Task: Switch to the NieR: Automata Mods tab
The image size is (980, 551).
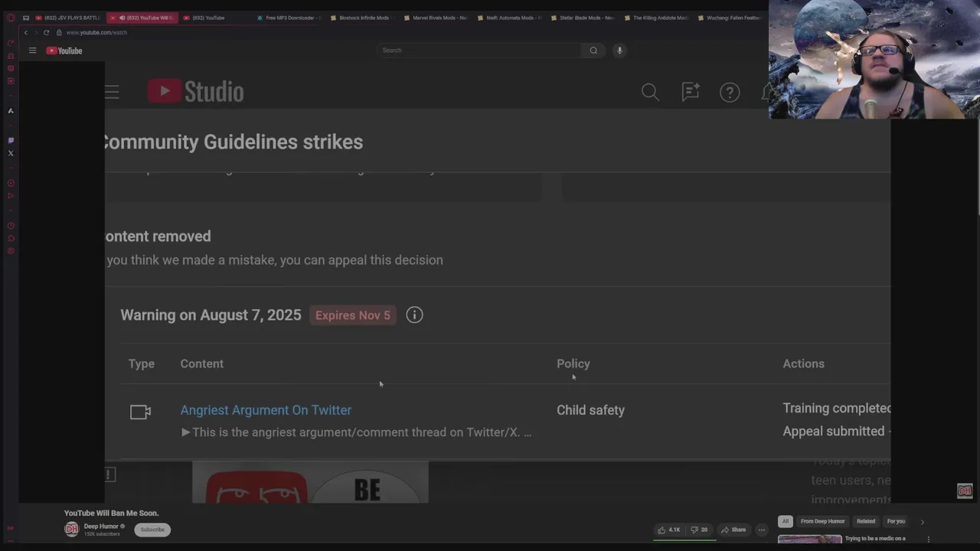Action: 510,18
